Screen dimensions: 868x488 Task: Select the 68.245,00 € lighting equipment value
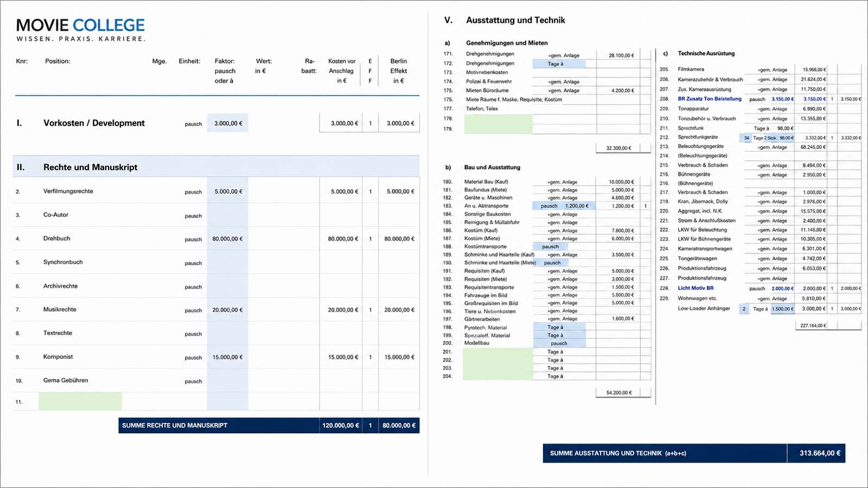(813, 147)
